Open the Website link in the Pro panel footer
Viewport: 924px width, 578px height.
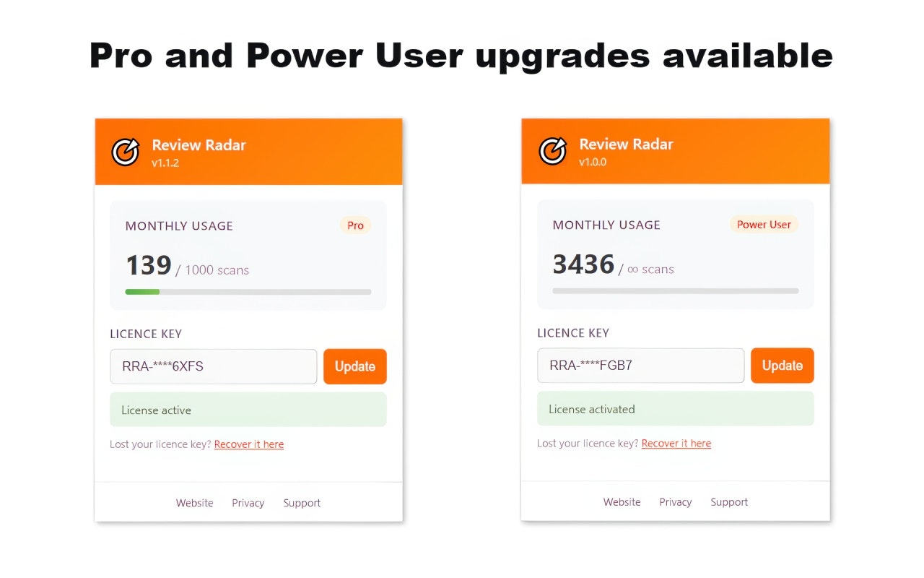coord(194,503)
